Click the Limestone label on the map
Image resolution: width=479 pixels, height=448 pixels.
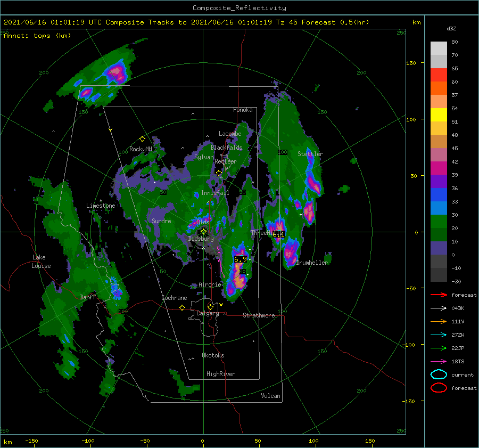click(x=101, y=206)
